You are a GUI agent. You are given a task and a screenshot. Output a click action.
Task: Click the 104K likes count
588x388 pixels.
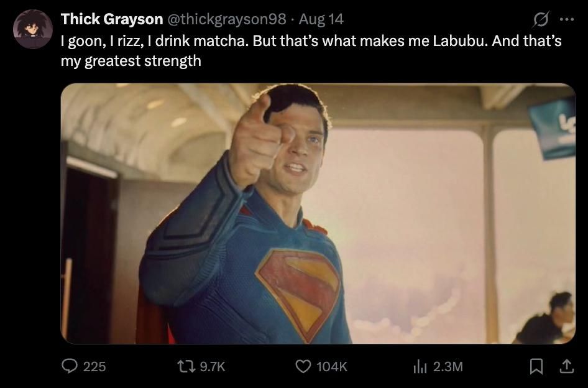pos(332,367)
